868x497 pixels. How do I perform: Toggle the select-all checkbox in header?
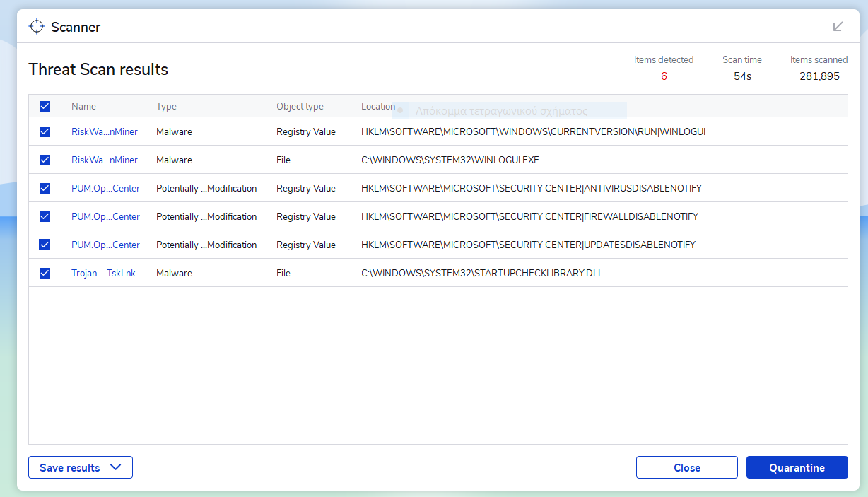tap(45, 106)
